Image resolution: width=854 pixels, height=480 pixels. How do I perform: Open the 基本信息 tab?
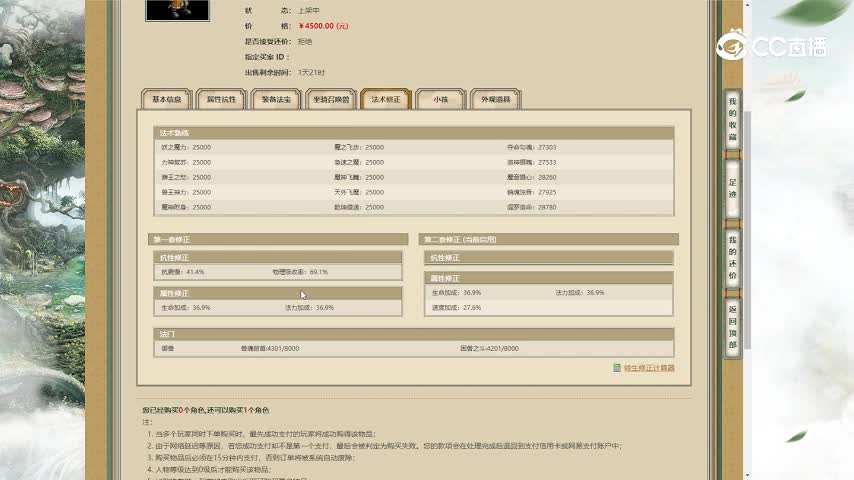click(166, 99)
